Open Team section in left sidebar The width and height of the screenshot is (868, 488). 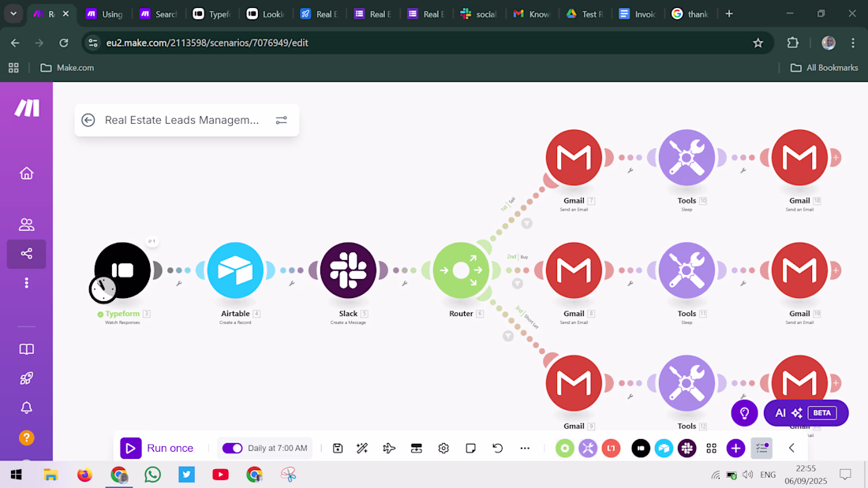pos(27,224)
